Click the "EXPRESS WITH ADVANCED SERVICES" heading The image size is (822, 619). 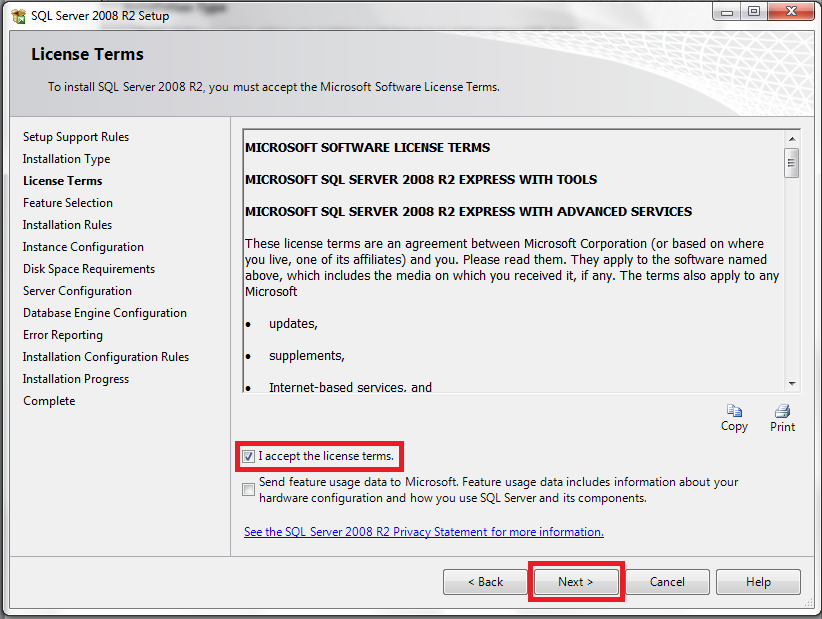click(x=469, y=212)
